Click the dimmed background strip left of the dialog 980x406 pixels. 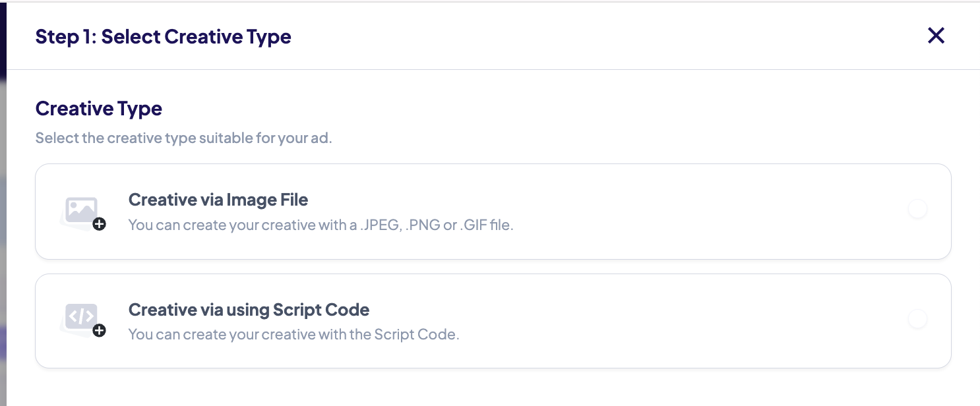click(x=3, y=231)
